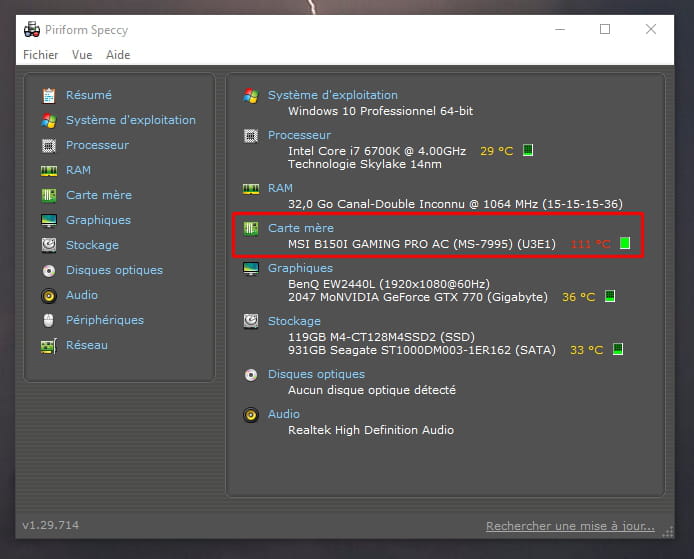Select Carte mère in the left sidebar
The height and width of the screenshot is (559, 694).
[x=99, y=195]
